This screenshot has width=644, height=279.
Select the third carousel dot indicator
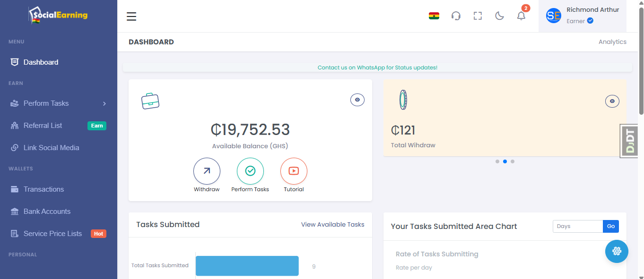pos(513,161)
